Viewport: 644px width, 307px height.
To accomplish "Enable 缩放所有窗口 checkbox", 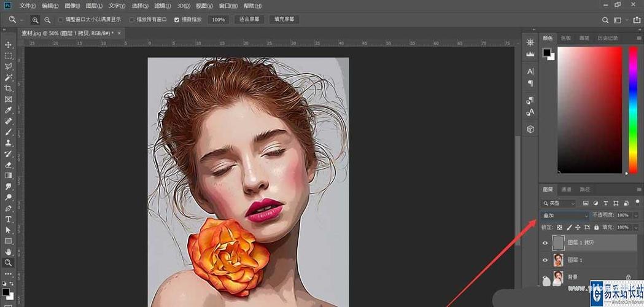I will pyautogui.click(x=132, y=20).
